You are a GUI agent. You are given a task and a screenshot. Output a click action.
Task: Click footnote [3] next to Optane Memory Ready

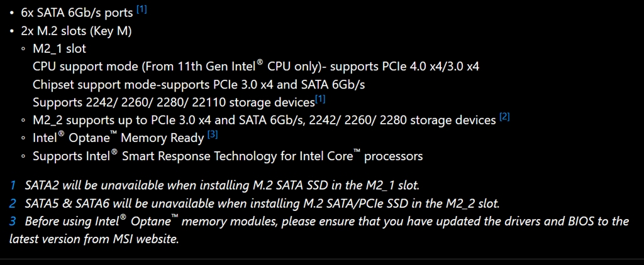tap(213, 134)
